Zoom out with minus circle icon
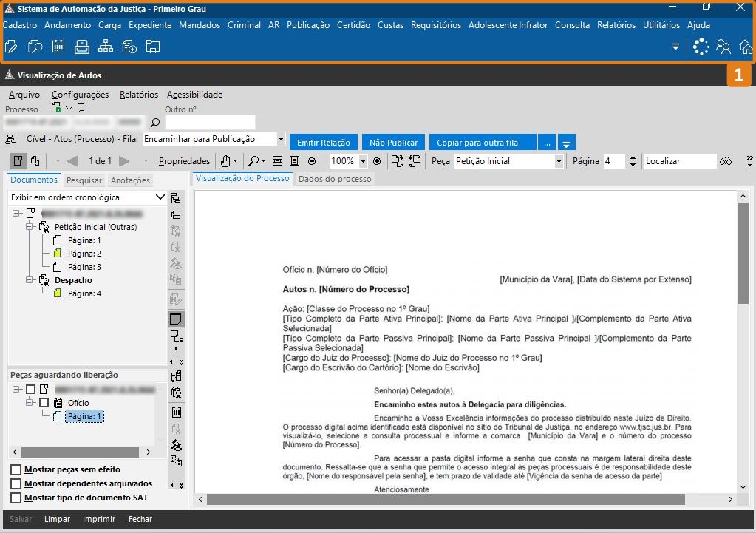756x533 pixels. coord(312,161)
